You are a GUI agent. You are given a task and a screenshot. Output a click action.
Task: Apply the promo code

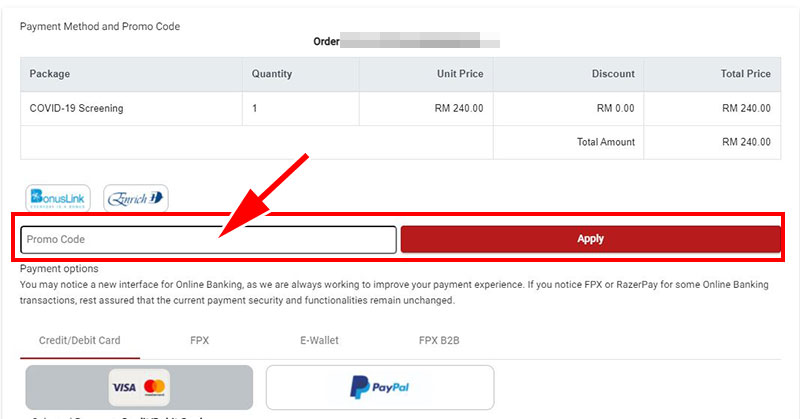click(590, 239)
